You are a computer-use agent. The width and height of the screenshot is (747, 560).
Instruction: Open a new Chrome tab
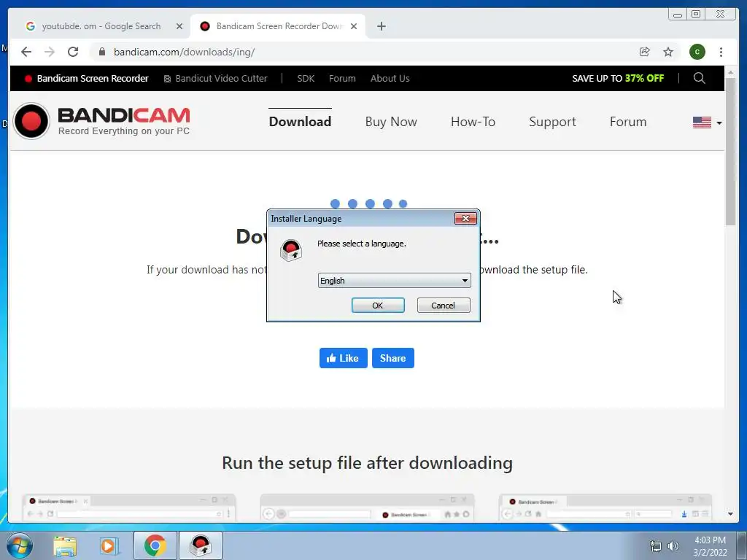[x=381, y=26]
